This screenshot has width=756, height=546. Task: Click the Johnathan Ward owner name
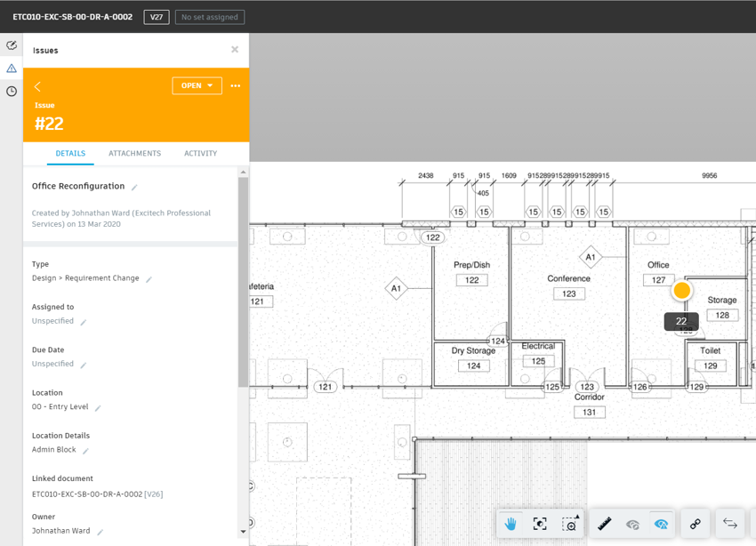pos(60,531)
